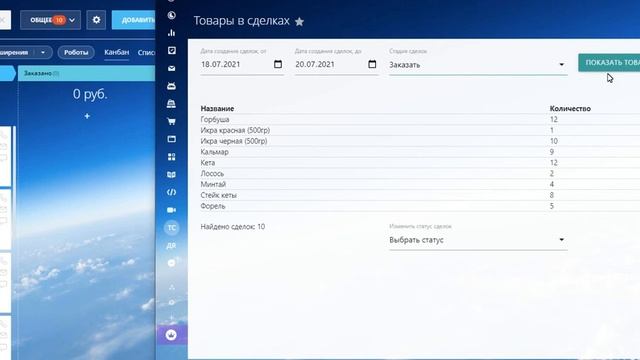
Task: Open the mail envelope sidebar icon
Action: [x=172, y=68]
